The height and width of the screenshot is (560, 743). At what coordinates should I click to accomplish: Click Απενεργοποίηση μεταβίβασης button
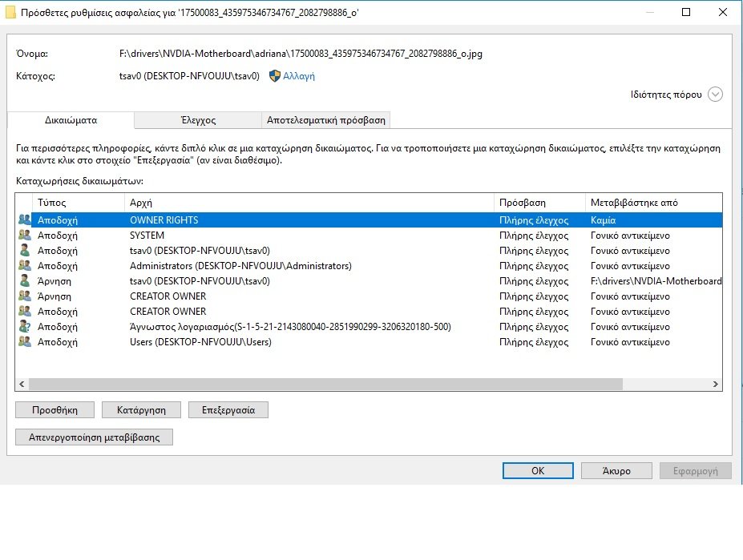[x=94, y=437]
